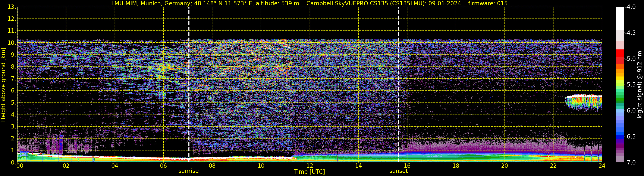Click the colorbar tick label -6.5
Viewport: 644px width, 176px height.
pos(630,136)
